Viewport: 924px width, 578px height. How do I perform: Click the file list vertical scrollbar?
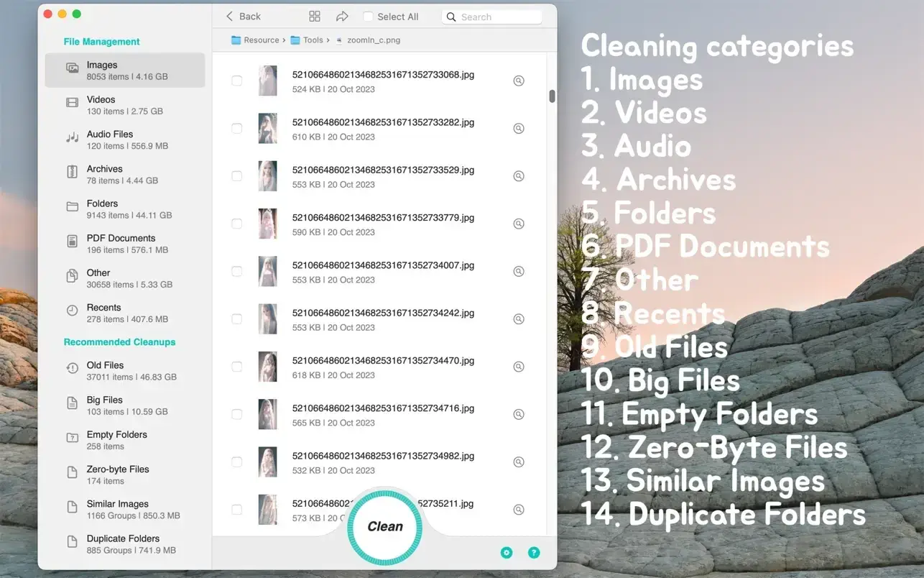(552, 96)
